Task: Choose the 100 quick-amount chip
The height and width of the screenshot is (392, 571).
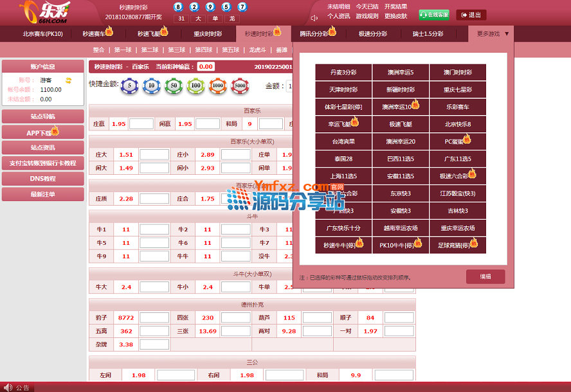Action: 195,85
